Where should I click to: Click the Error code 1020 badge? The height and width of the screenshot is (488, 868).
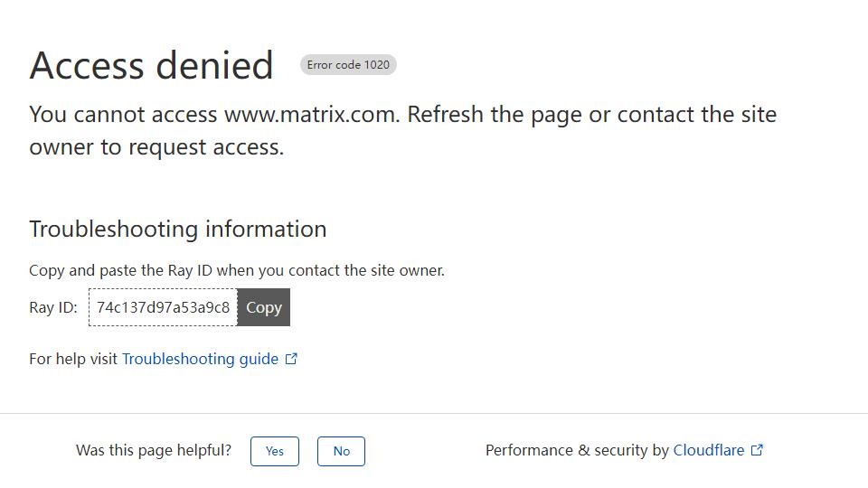pyautogui.click(x=348, y=65)
